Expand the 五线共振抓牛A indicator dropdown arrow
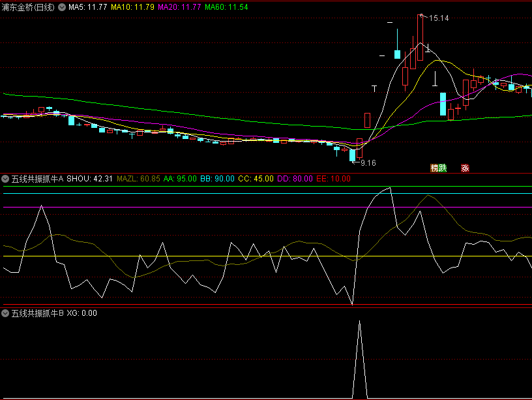Viewport: 532px width, 400px height. [x=6, y=178]
